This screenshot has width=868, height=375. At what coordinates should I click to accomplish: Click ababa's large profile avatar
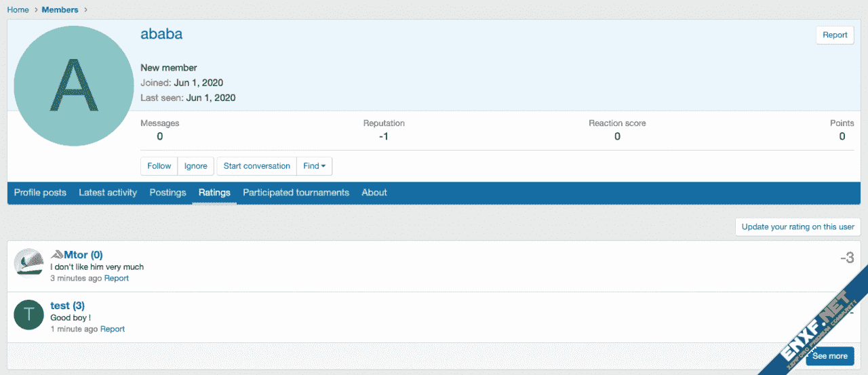coord(74,86)
